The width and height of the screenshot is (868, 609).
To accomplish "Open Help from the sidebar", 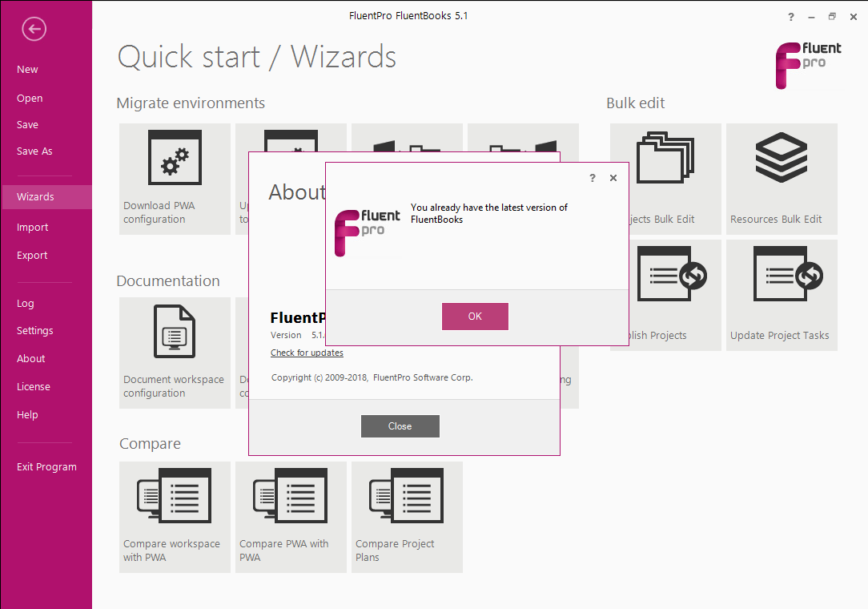I will pyautogui.click(x=27, y=415).
